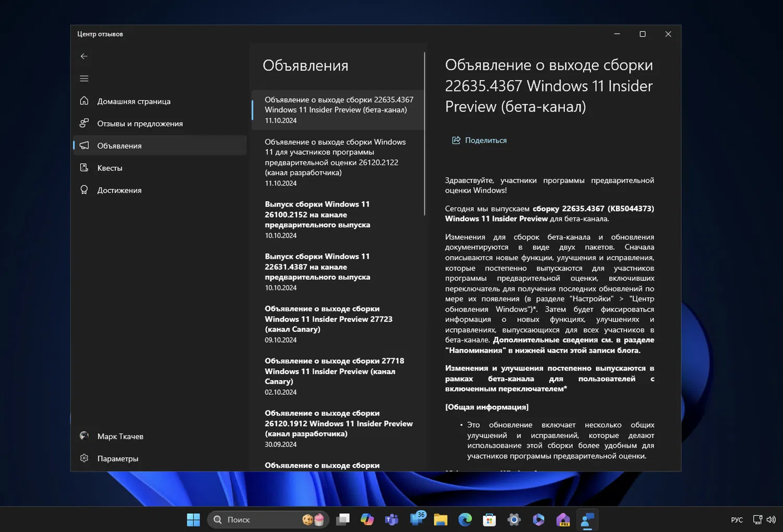Close the Центр отзывов window

[x=668, y=34]
